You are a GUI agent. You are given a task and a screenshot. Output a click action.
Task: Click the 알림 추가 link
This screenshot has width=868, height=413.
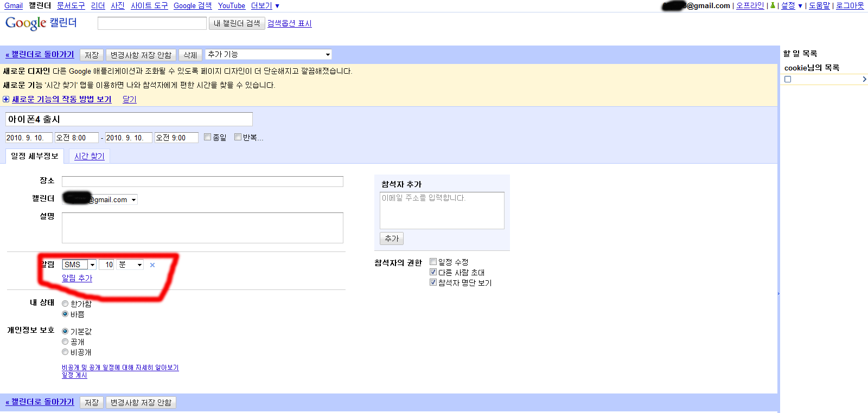point(77,278)
